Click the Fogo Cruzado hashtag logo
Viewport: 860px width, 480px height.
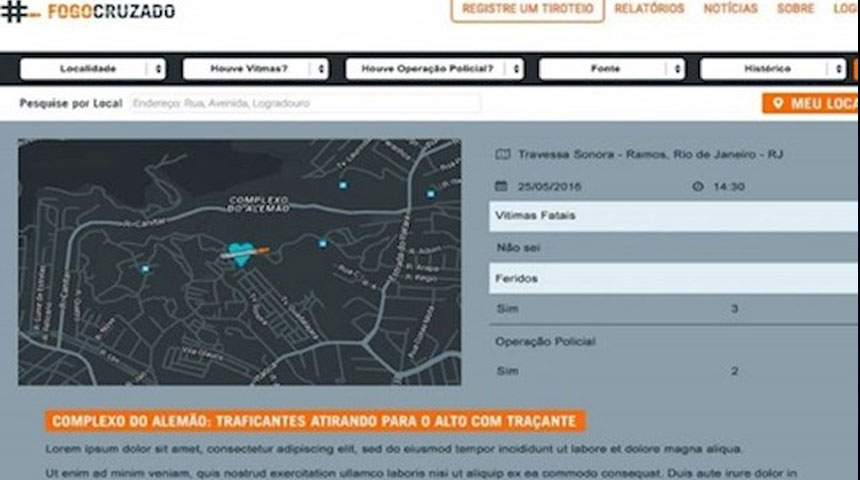pos(15,11)
